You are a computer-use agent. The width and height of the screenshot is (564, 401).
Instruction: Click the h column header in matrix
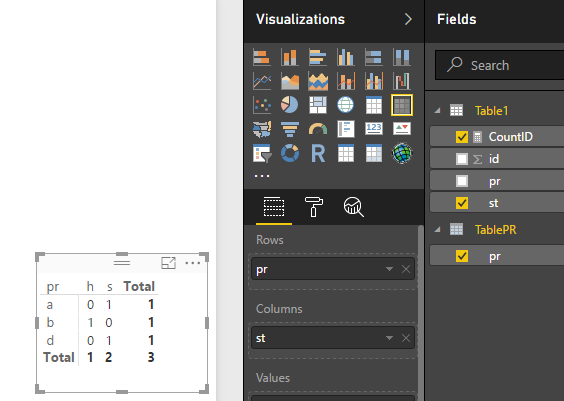[x=90, y=287]
